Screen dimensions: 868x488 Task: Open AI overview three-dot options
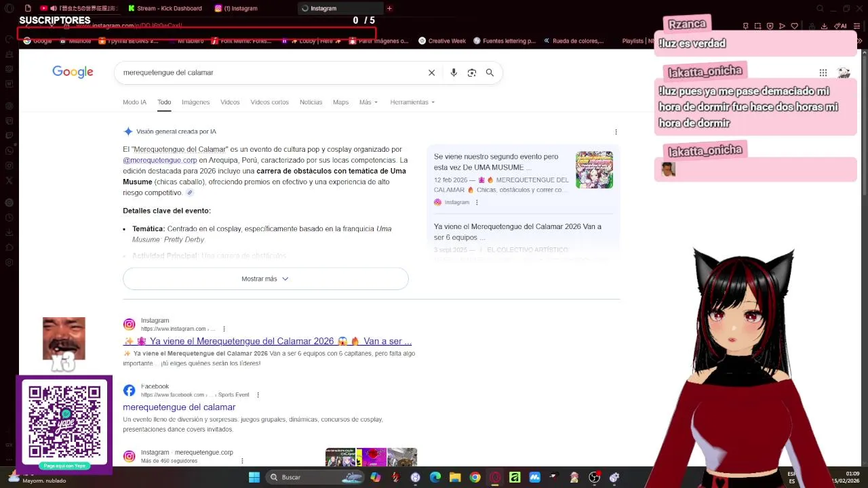click(x=616, y=131)
